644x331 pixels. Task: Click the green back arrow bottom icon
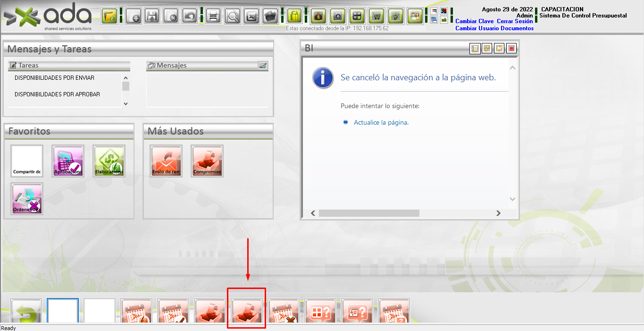click(26, 311)
